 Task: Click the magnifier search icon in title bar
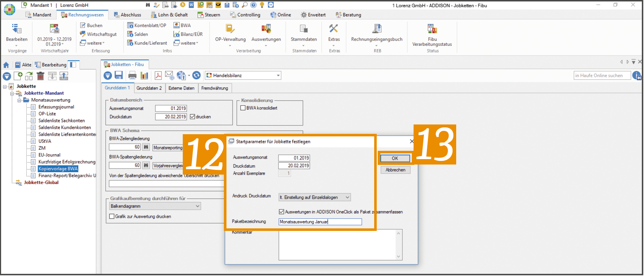[245, 5]
